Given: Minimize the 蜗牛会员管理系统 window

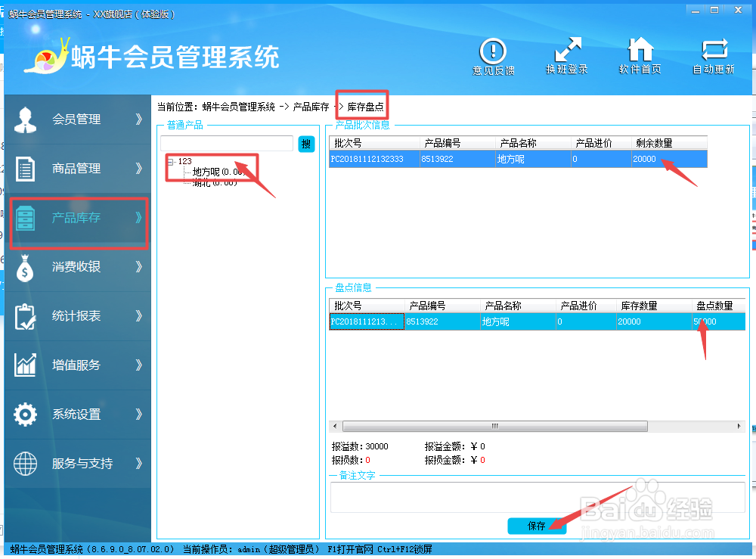Looking at the screenshot, I should [696, 10].
